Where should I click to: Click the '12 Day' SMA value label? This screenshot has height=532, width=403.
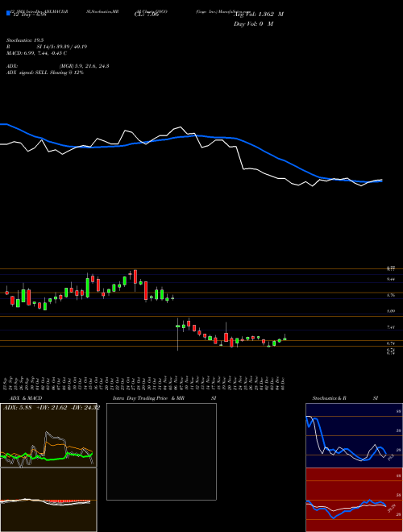click(28, 14)
